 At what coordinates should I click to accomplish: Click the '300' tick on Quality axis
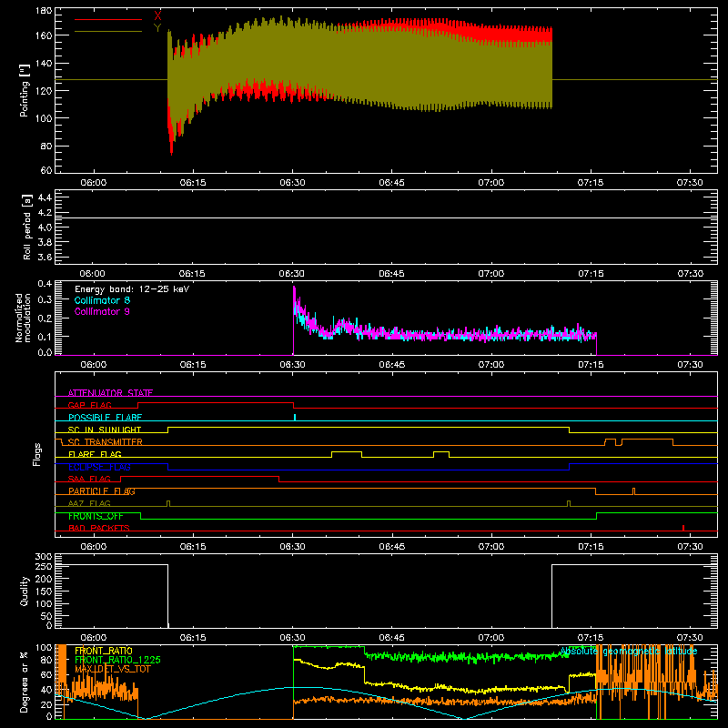(x=44, y=557)
